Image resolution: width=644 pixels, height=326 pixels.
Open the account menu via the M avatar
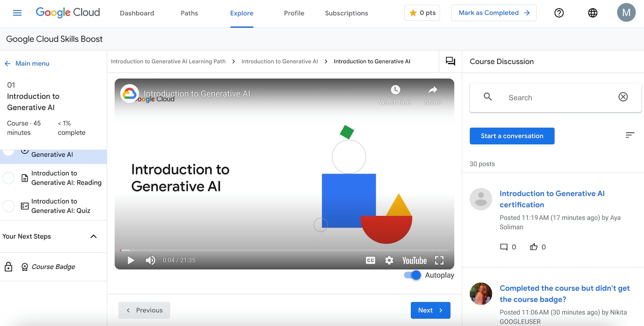tap(626, 12)
